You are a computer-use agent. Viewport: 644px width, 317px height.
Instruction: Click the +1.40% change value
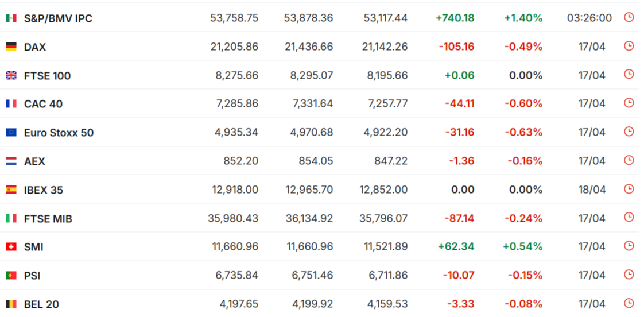click(x=523, y=18)
